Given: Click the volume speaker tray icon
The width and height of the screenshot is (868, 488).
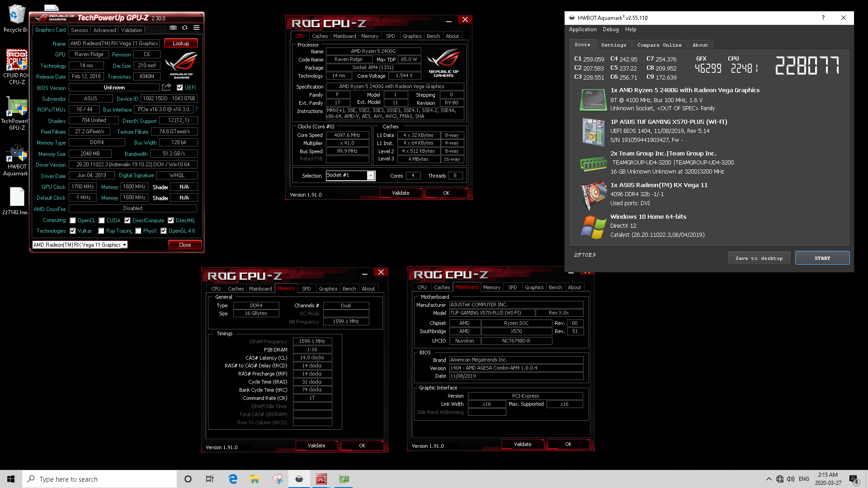Looking at the screenshot, I should click(x=791, y=479).
